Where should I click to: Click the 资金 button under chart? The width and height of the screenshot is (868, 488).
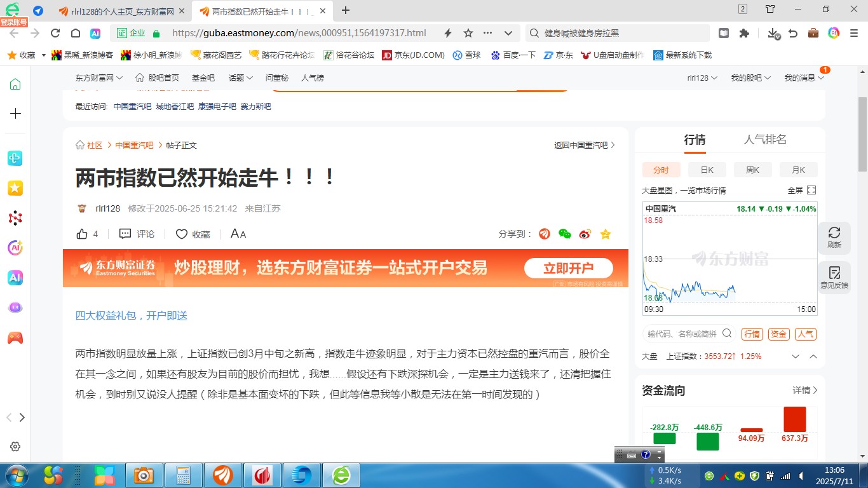tap(778, 334)
